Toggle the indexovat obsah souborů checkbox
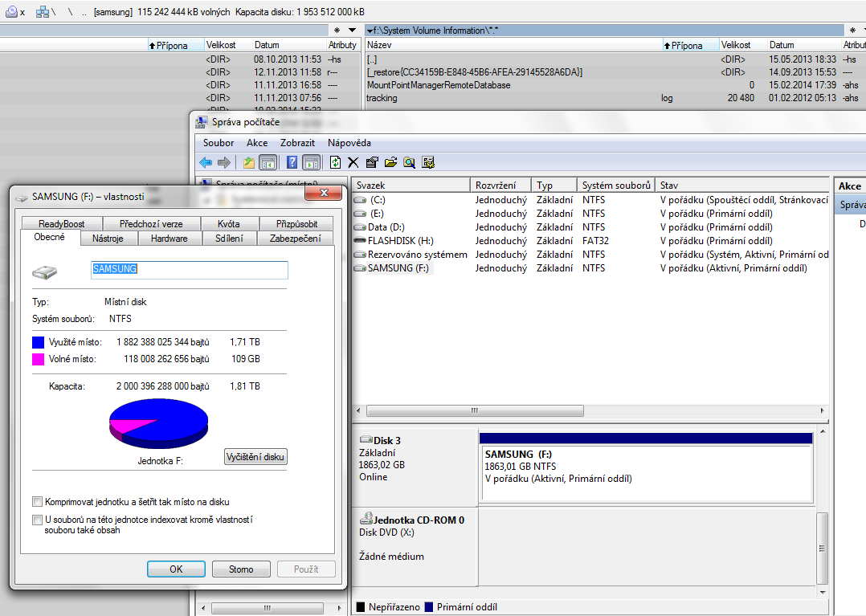The height and width of the screenshot is (616, 866). click(37, 520)
